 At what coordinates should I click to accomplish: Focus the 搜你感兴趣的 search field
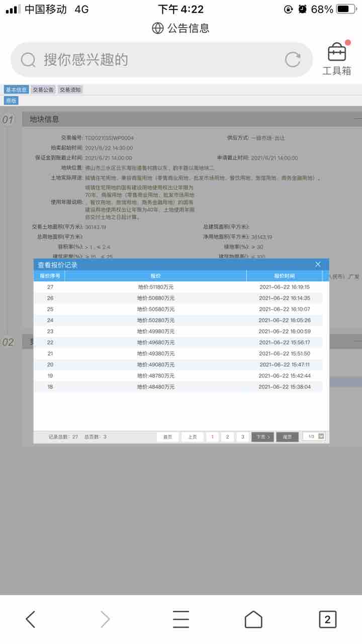(x=151, y=60)
